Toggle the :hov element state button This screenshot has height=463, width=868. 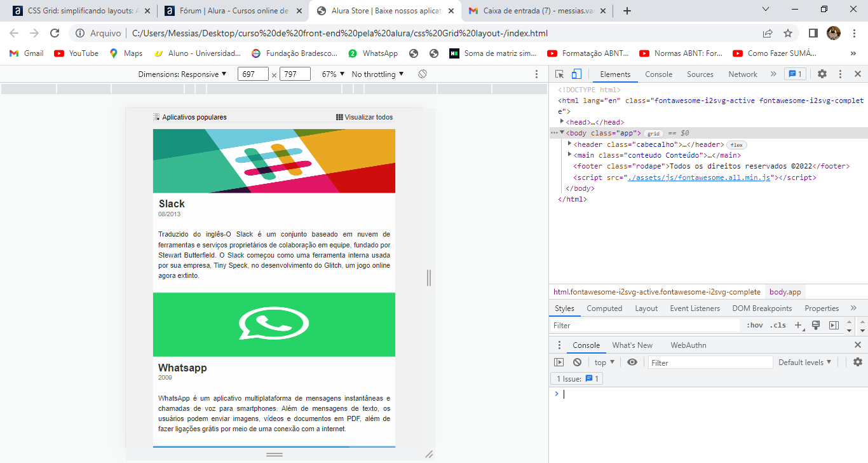click(x=755, y=325)
